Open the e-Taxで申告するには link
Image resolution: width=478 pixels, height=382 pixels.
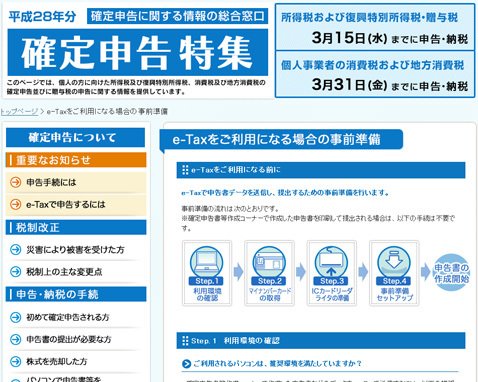click(66, 204)
